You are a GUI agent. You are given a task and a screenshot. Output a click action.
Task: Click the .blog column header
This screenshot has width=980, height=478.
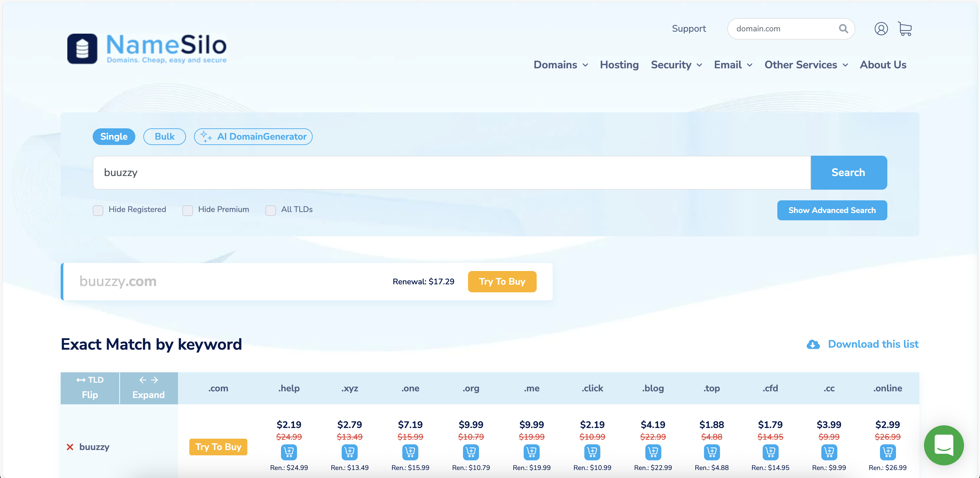[x=653, y=388]
